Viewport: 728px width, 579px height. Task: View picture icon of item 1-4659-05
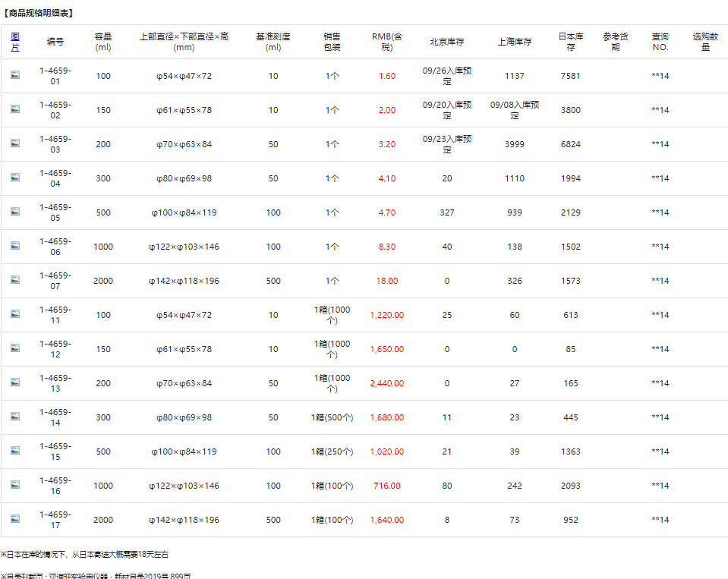point(15,212)
